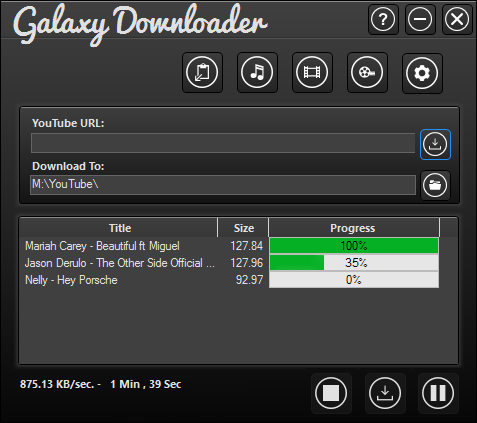Click the film reel converter icon
Screen dimensions: 477x423
click(367, 72)
